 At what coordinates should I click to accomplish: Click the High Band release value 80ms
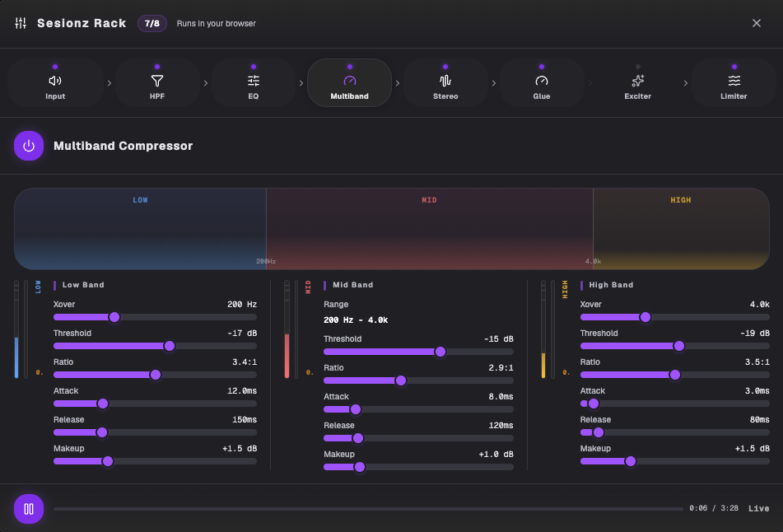click(x=759, y=420)
